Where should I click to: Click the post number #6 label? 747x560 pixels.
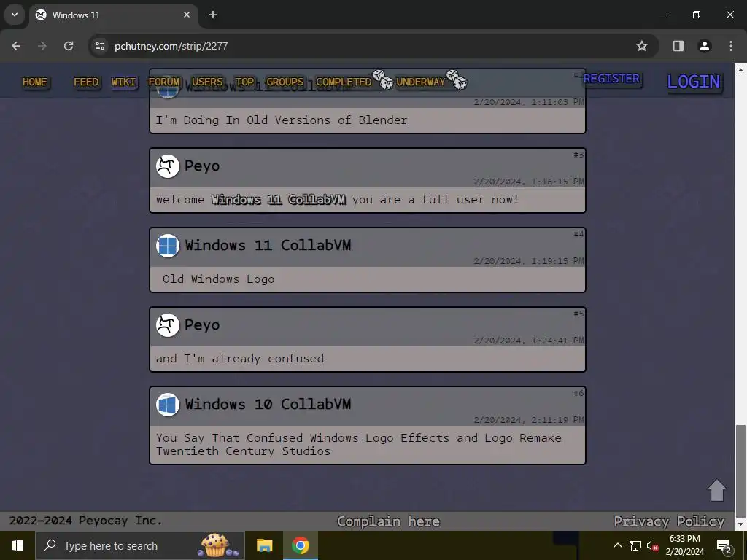point(578,393)
